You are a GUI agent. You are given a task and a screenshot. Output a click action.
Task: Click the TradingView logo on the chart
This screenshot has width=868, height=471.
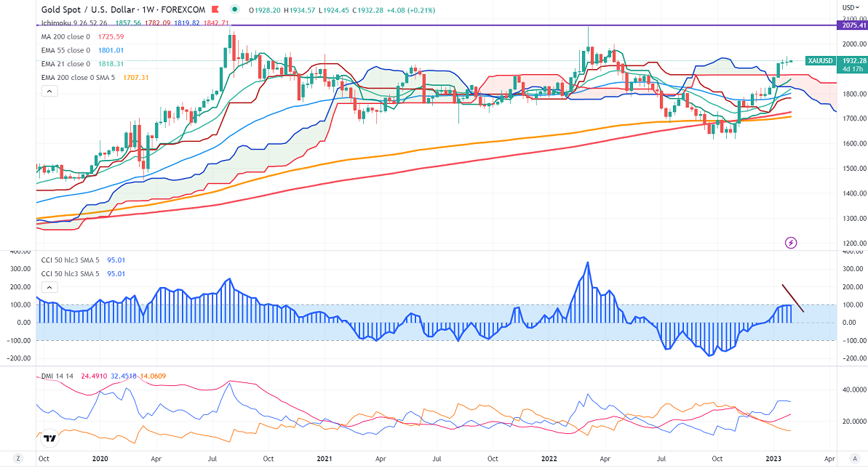coord(49,438)
